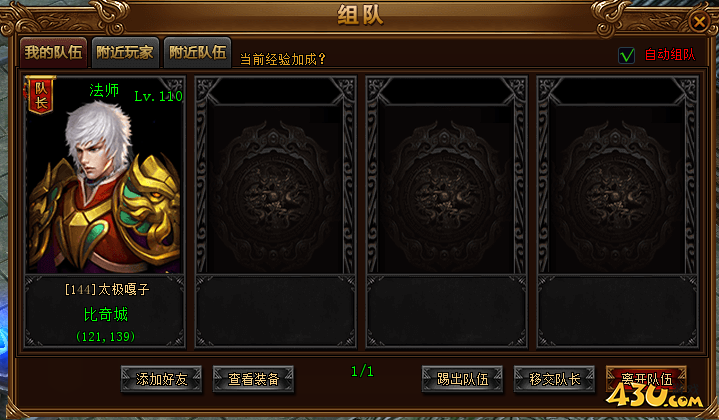Click the 自动组队 red label
Viewport: 719px width, 420px height.
coord(669,55)
